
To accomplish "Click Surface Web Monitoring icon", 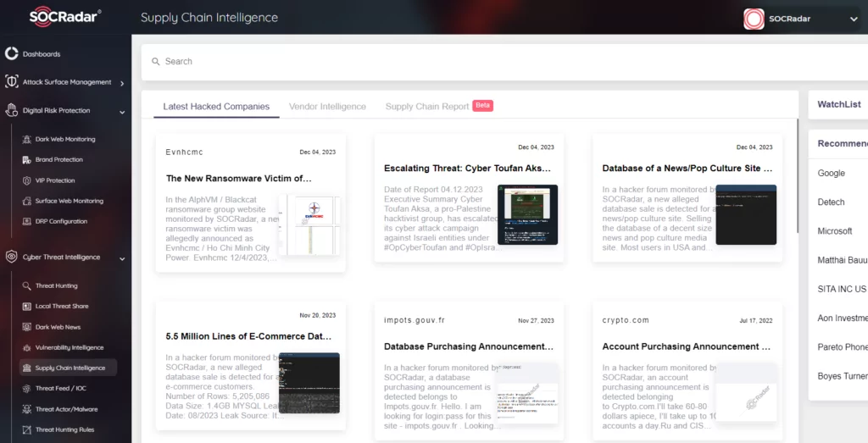I will click(26, 201).
